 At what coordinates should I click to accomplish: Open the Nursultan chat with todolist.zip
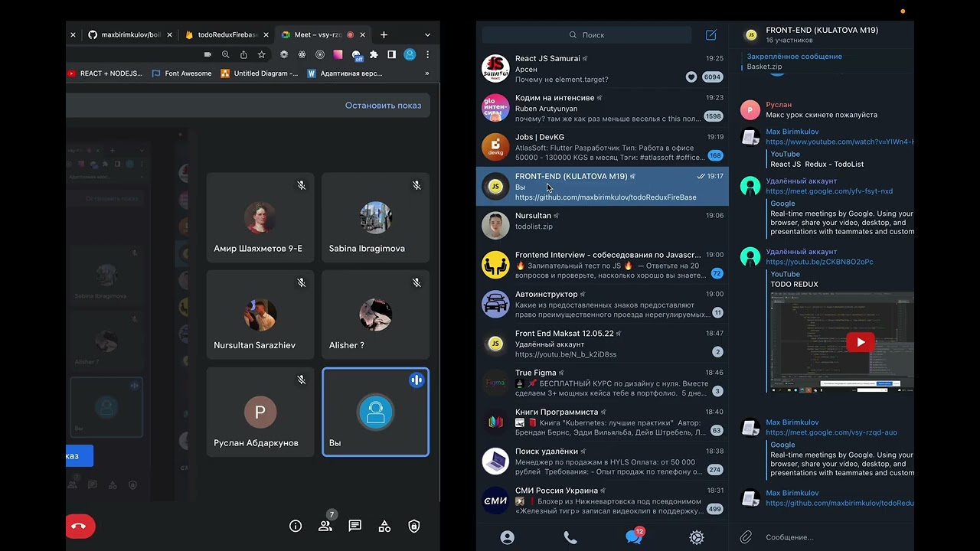(x=603, y=226)
